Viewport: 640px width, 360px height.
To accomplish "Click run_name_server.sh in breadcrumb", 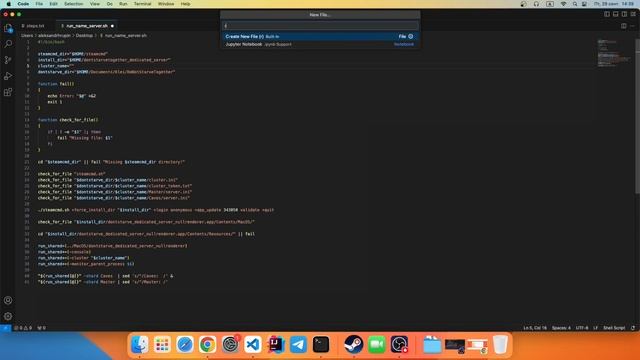I will [x=126, y=36].
